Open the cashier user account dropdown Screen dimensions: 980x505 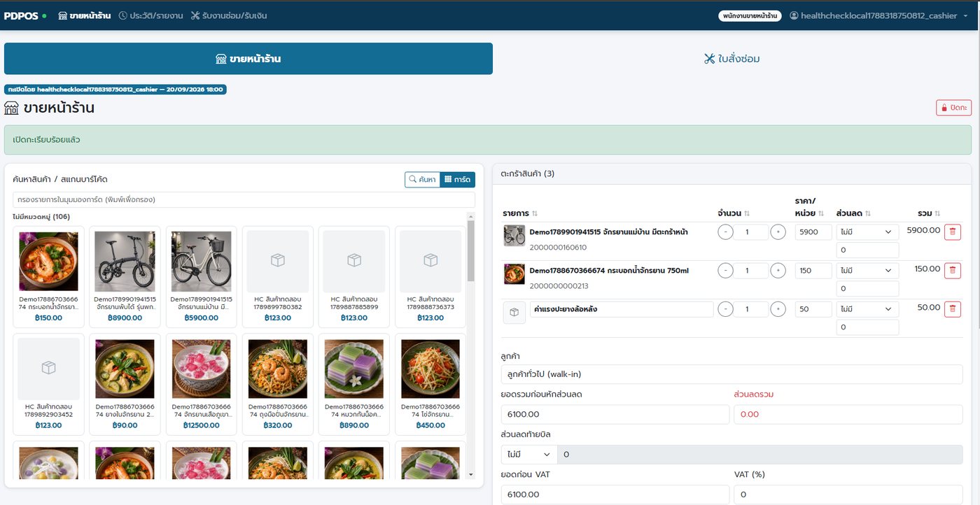coord(880,15)
